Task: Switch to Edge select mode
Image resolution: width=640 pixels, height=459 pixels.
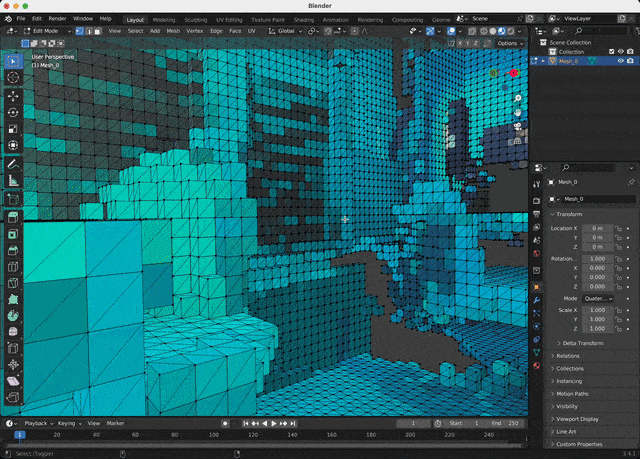Action: coord(89,31)
